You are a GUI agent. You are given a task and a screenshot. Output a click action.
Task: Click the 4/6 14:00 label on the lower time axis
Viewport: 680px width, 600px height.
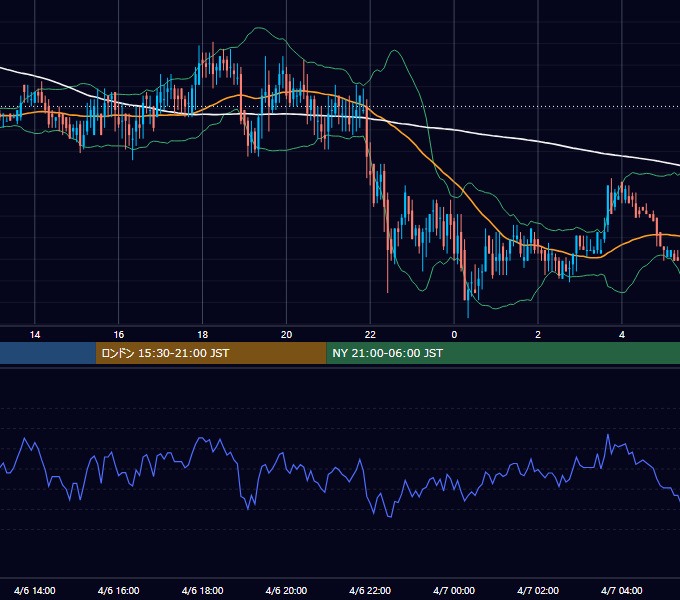35,590
